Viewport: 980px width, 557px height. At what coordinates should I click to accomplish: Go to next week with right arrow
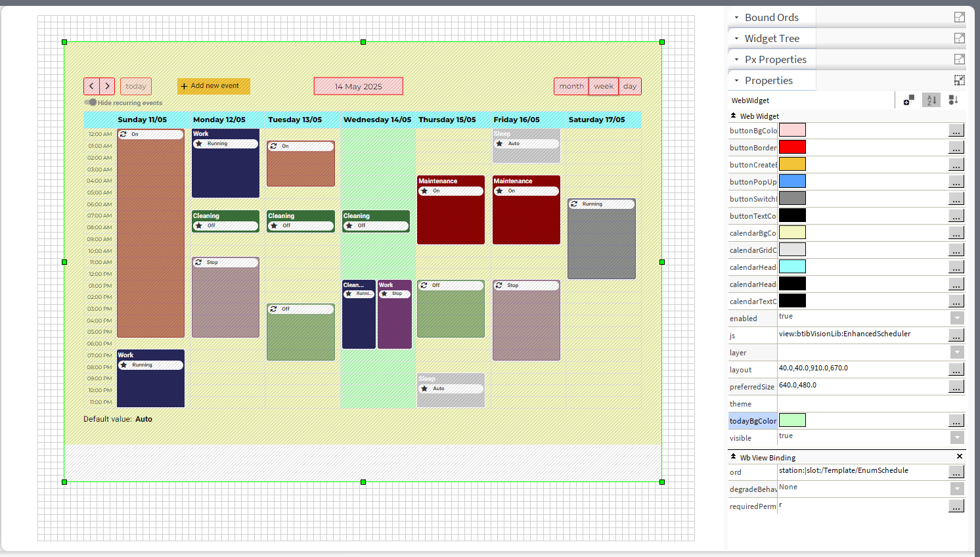point(108,86)
